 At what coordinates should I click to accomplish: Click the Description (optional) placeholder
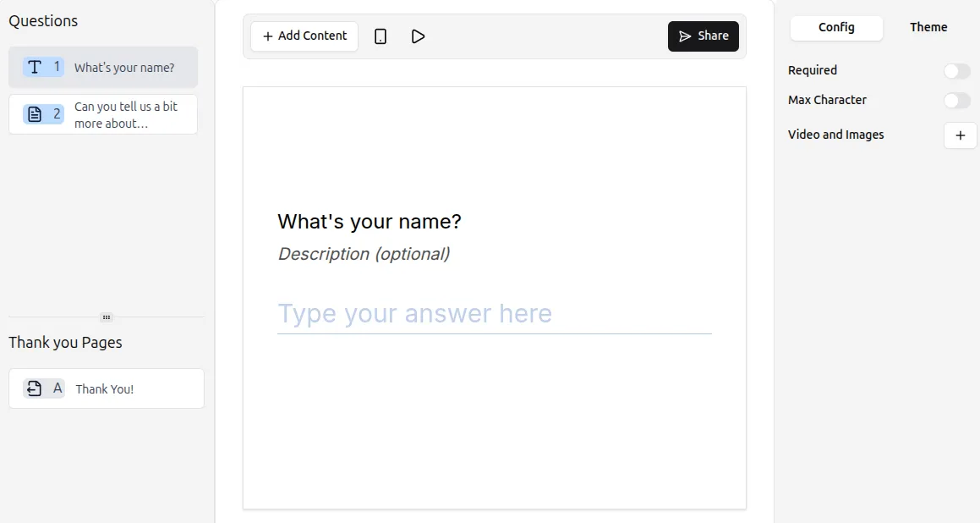pos(364,253)
